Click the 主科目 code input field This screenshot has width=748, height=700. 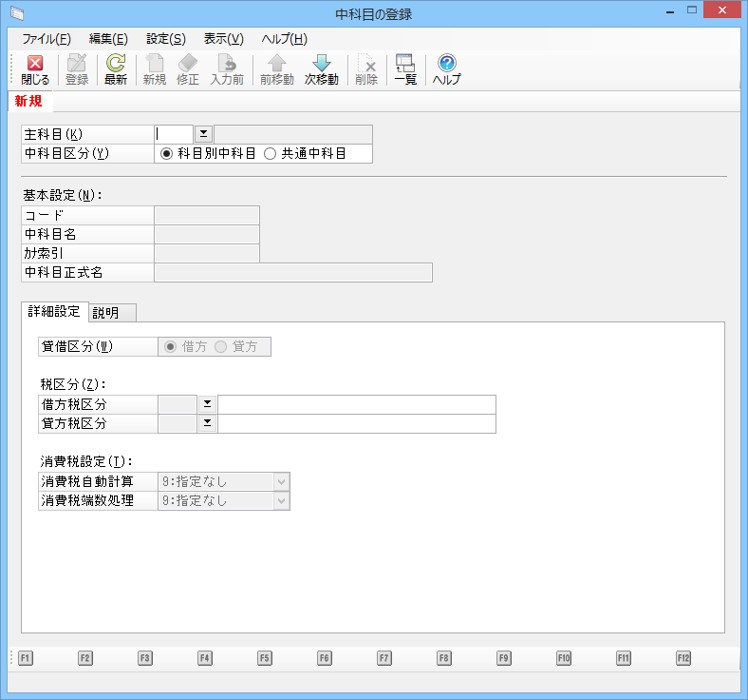(x=173, y=134)
